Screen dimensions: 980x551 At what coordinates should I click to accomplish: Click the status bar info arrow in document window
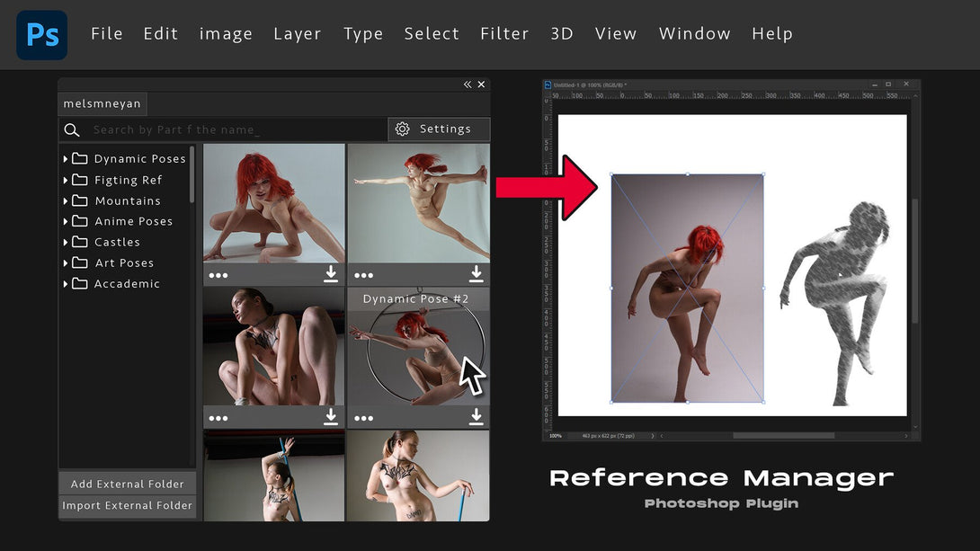click(x=653, y=436)
